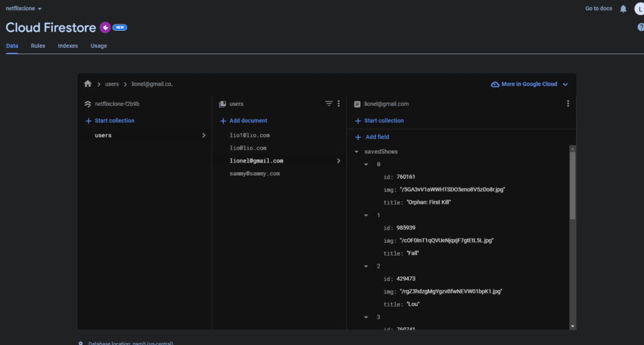Viewport: 644px width, 345px height.
Task: Click the user account avatar
Action: coord(639,9)
